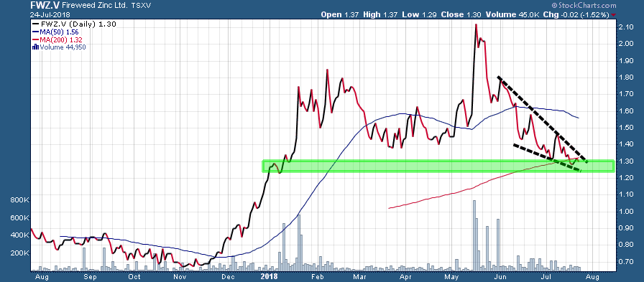Click the 1.00 price axis label

pyautogui.click(x=626, y=212)
